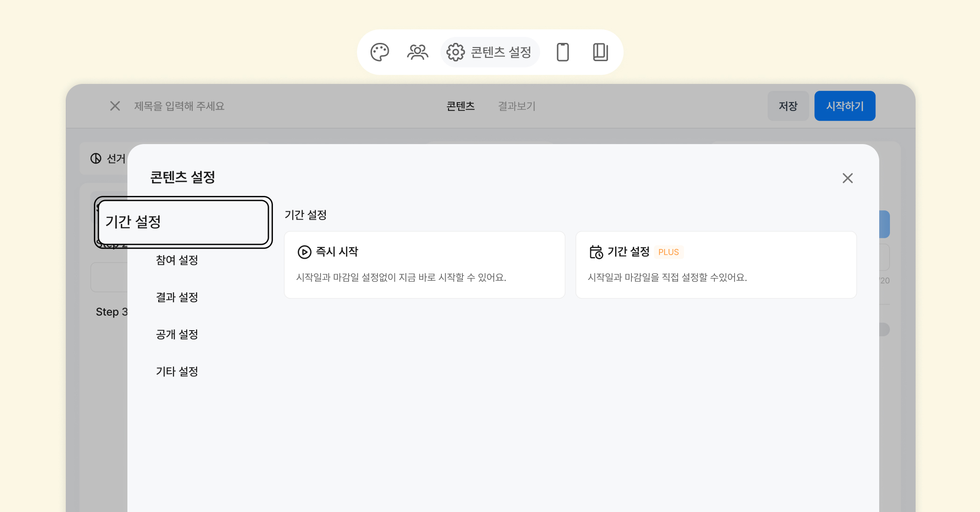The height and width of the screenshot is (512, 980).
Task: Open the 결과 설정 menu item
Action: tap(177, 298)
